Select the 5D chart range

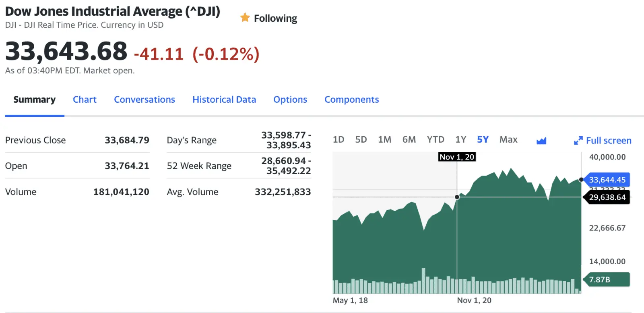tap(361, 139)
